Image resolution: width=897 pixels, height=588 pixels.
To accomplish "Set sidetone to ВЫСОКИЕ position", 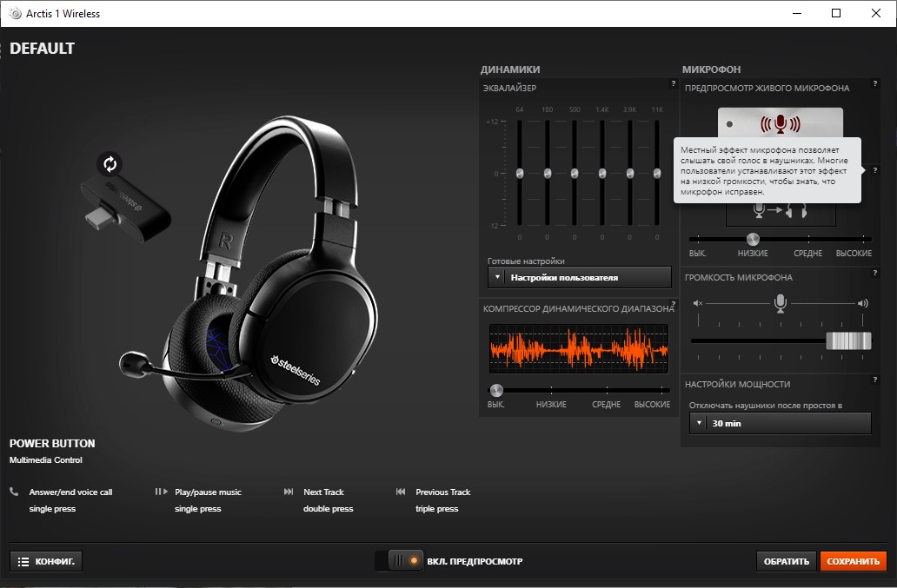I will click(x=854, y=253).
